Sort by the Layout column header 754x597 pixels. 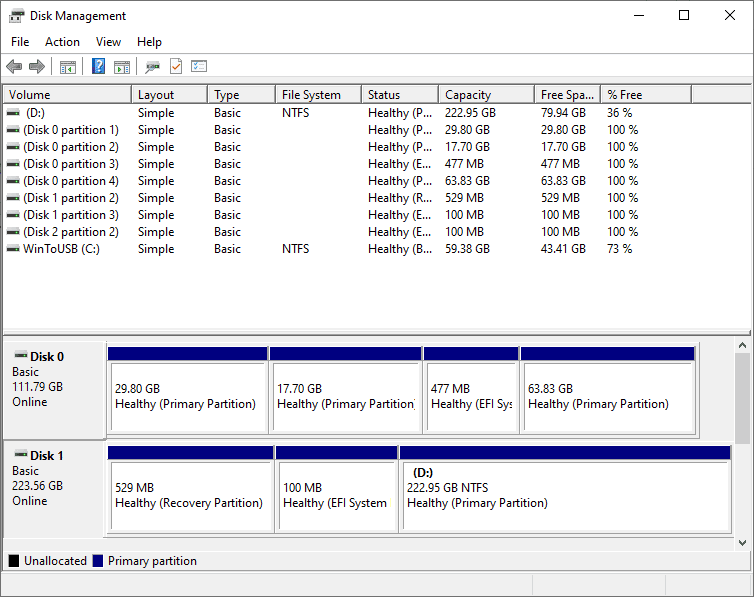170,95
